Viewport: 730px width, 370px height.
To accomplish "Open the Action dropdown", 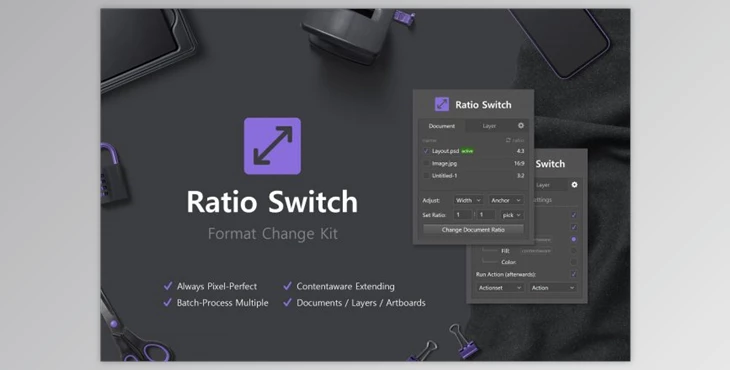I will 553,288.
